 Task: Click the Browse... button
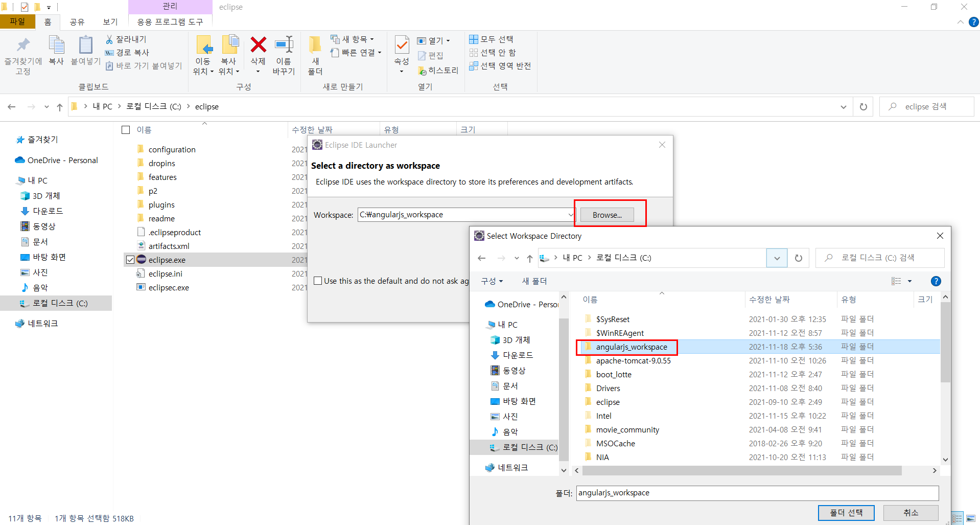pyautogui.click(x=607, y=215)
